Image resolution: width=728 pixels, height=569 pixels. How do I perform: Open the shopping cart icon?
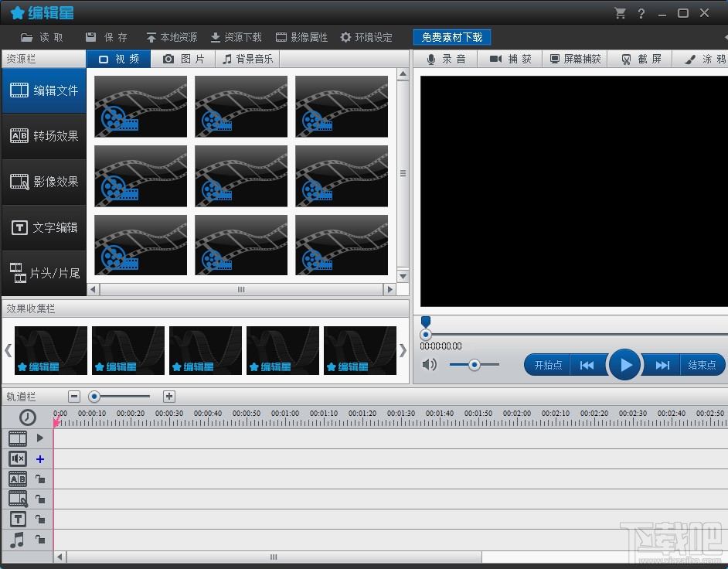[x=620, y=13]
